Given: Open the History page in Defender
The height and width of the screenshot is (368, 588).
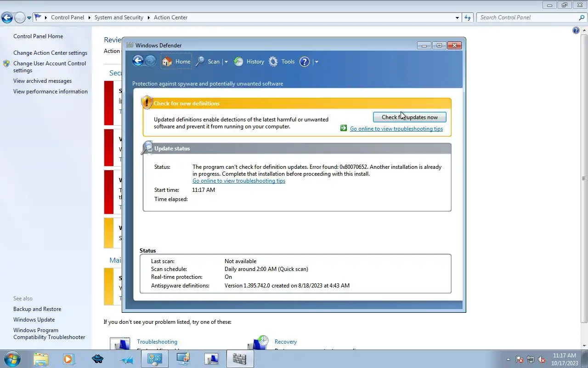Looking at the screenshot, I should click(x=249, y=62).
